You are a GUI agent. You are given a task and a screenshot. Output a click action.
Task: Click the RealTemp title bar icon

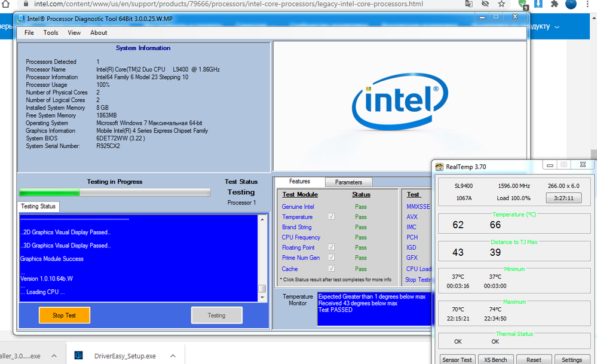[x=439, y=167]
